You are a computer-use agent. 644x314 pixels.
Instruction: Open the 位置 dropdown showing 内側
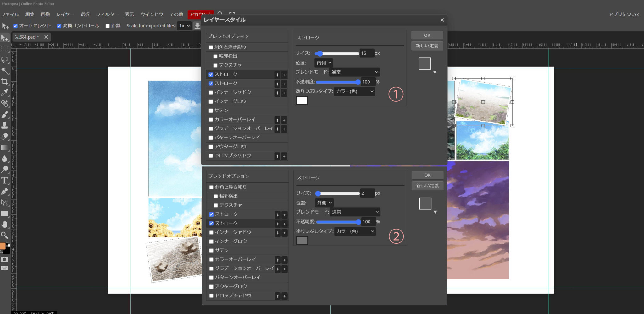324,63
